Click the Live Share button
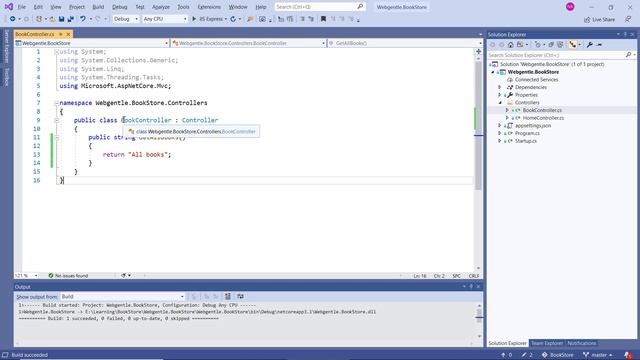The image size is (640, 360). click(599, 19)
